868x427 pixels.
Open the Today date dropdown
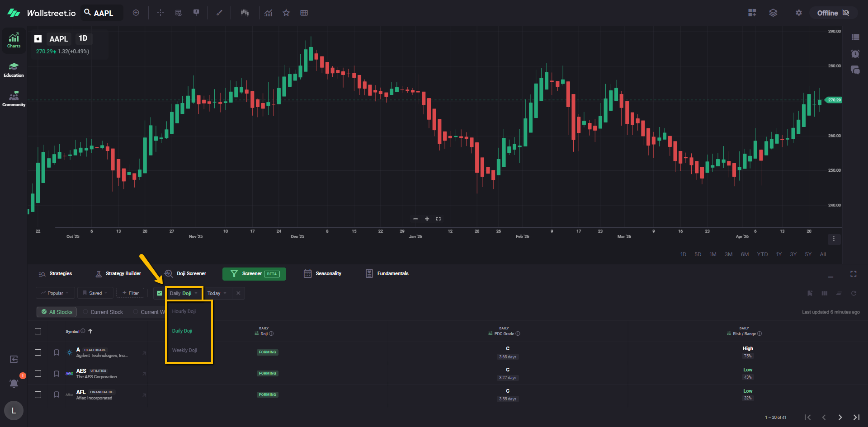click(x=217, y=293)
